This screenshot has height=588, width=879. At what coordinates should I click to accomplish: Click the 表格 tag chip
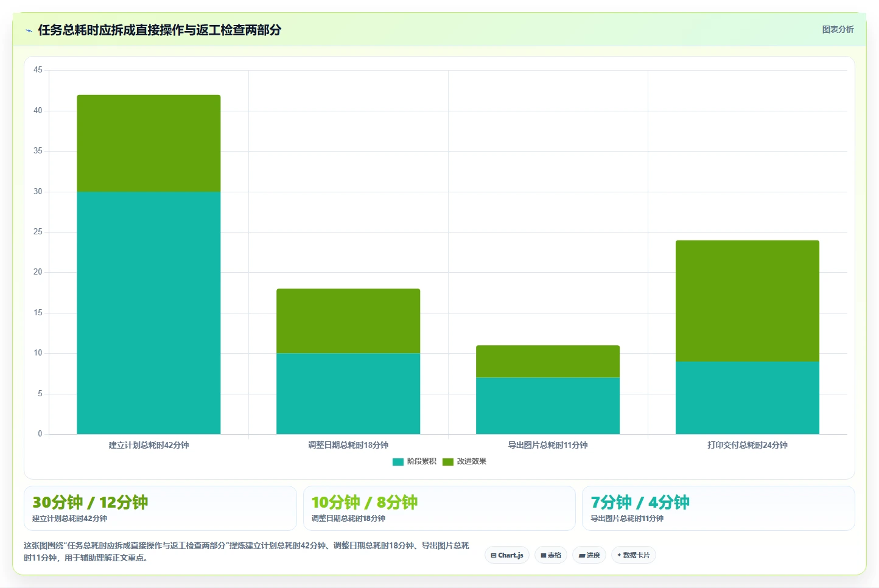click(x=551, y=555)
